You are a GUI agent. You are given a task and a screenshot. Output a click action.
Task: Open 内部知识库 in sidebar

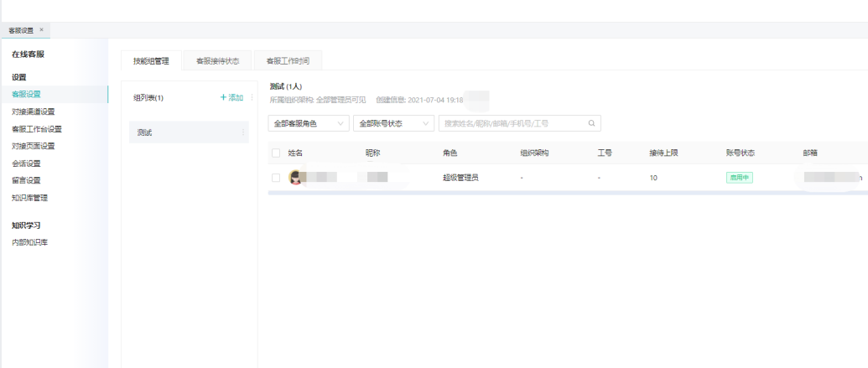[29, 242]
